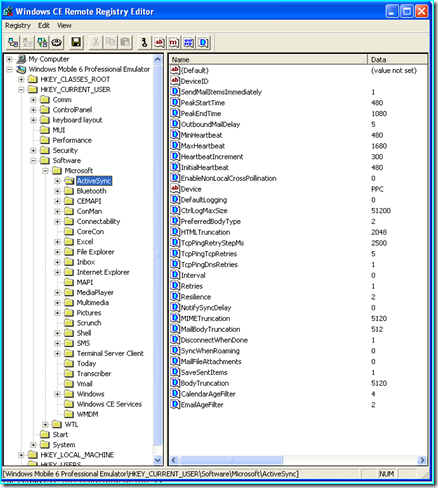
Task: Select the DisconnectWhenDone value
Action: (x=214, y=340)
